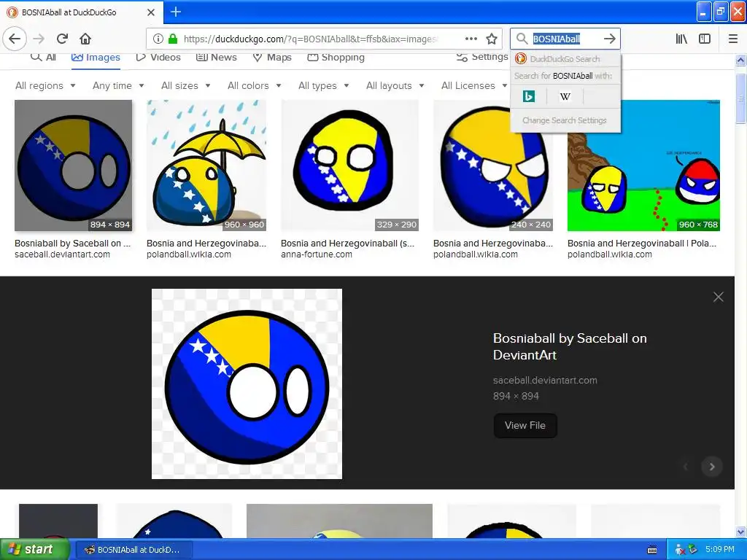Open the 894 × 894 Bosniaball thumbnail
This screenshot has height=560, width=747.
coord(74,166)
